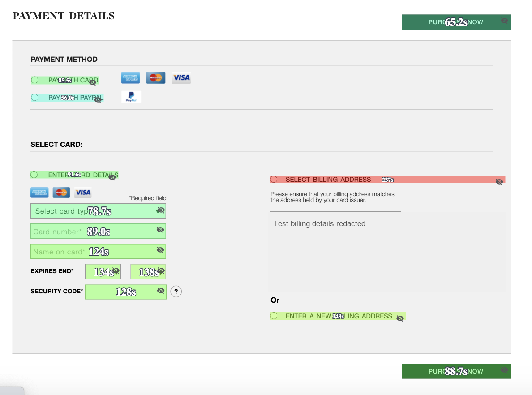532x395 pixels.
Task: Toggle eye icon on Enter a New Billing Address
Action: (x=400, y=318)
